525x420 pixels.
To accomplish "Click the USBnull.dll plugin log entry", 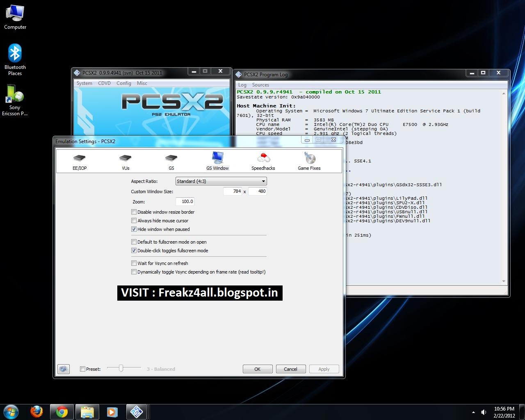I will 387,212.
